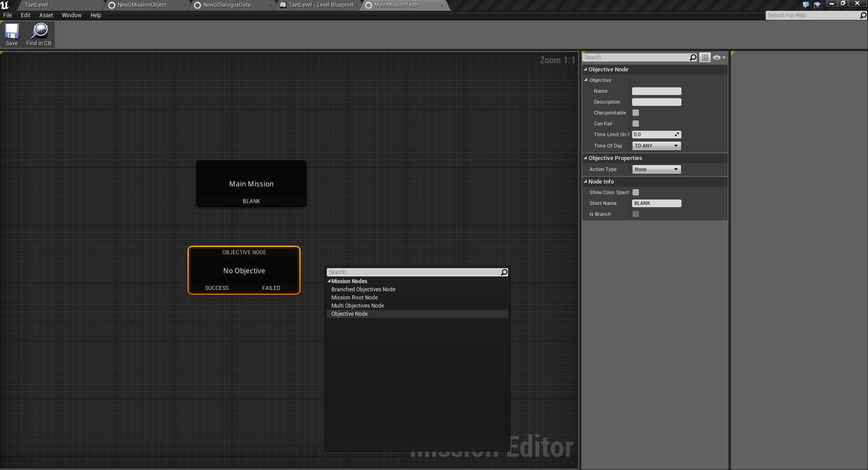868x470 pixels.
Task: Close the MainMissionTest tab
Action: tap(442, 5)
